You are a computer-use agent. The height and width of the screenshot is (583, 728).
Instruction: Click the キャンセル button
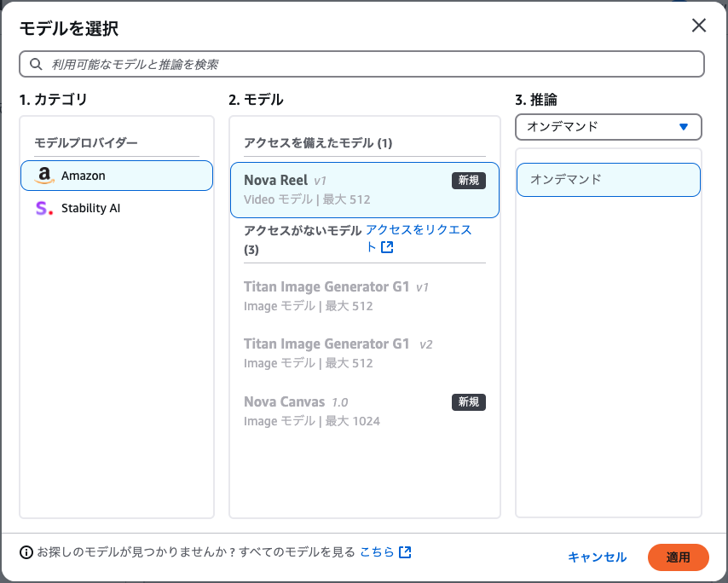pyautogui.click(x=597, y=557)
